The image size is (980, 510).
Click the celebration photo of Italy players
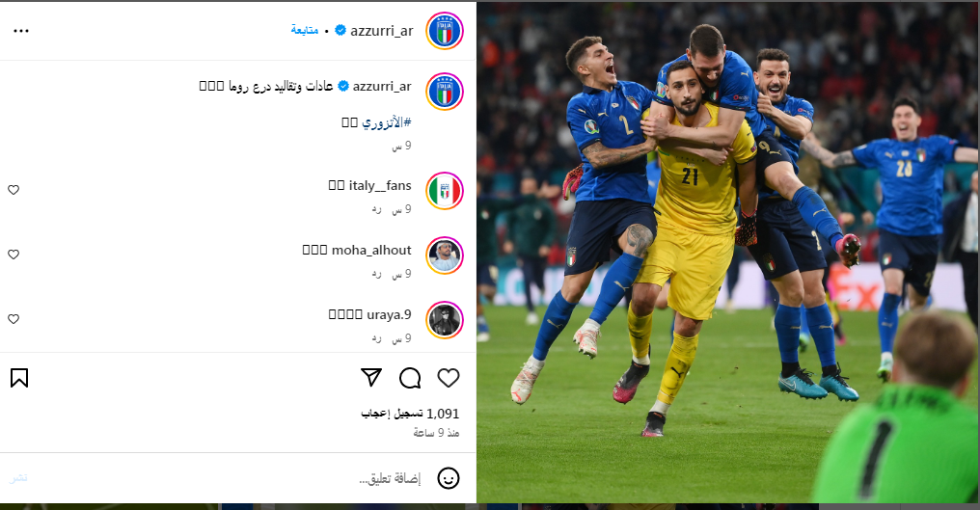click(728, 253)
